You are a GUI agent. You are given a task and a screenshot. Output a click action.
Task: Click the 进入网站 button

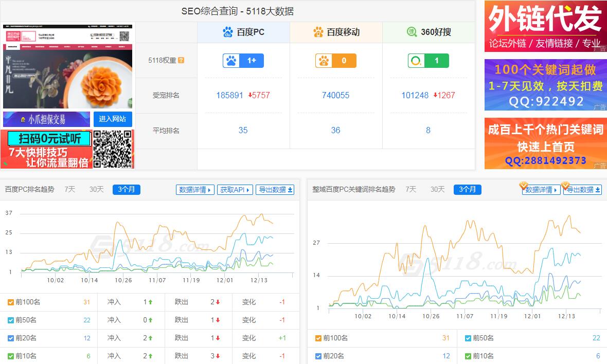113,119
